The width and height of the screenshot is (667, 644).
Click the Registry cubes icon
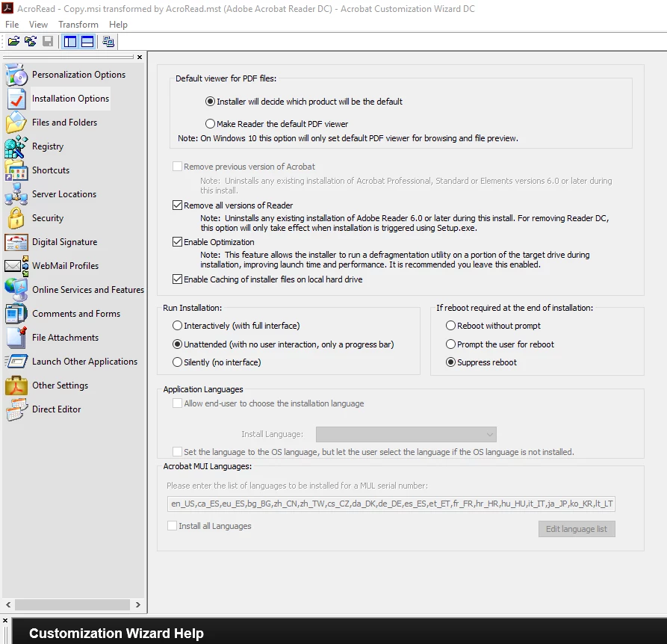pos(16,146)
